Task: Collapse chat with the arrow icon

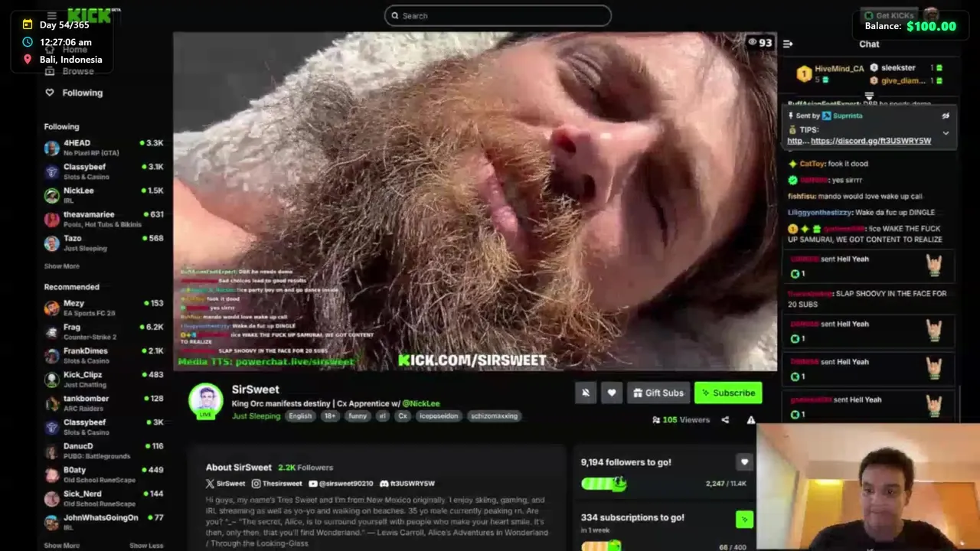Action: coord(788,44)
